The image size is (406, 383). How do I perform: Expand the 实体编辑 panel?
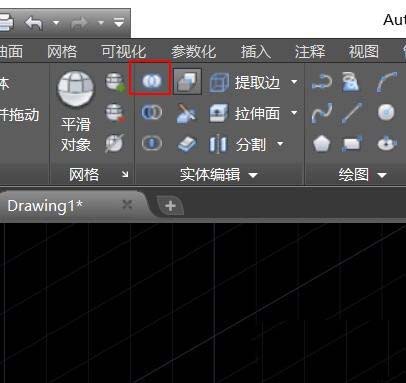pyautogui.click(x=219, y=174)
